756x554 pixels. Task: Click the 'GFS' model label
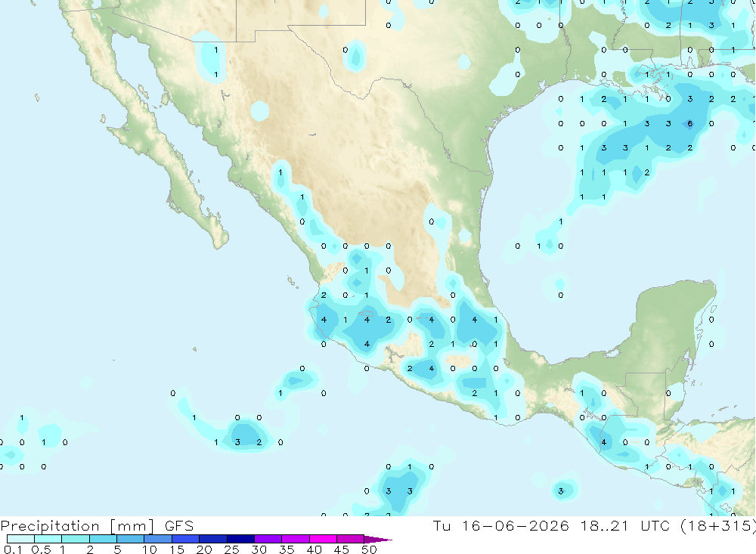(x=179, y=525)
